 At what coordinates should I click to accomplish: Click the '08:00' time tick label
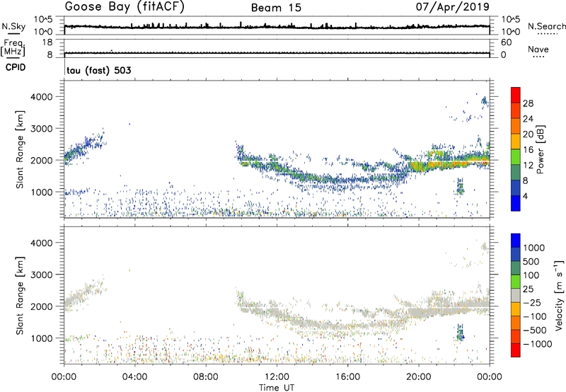[206, 377]
